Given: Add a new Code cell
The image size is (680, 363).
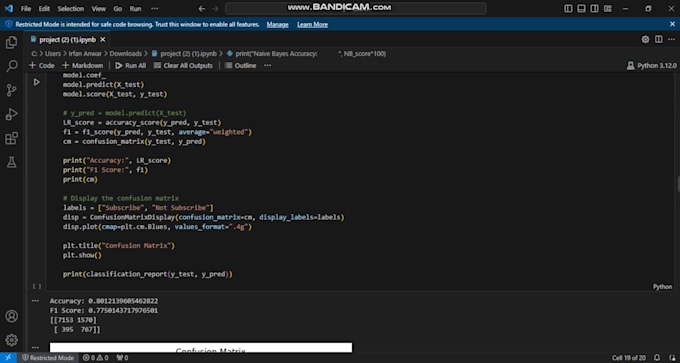Looking at the screenshot, I should [42, 65].
